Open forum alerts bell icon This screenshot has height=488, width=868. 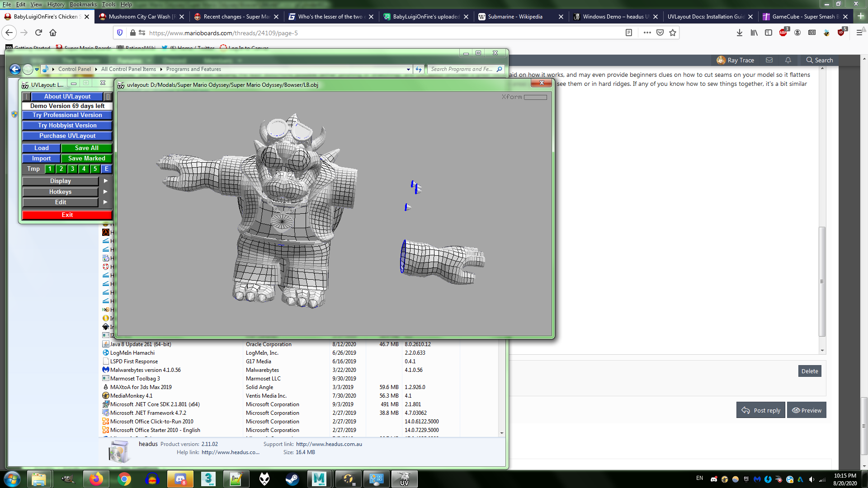click(x=788, y=60)
